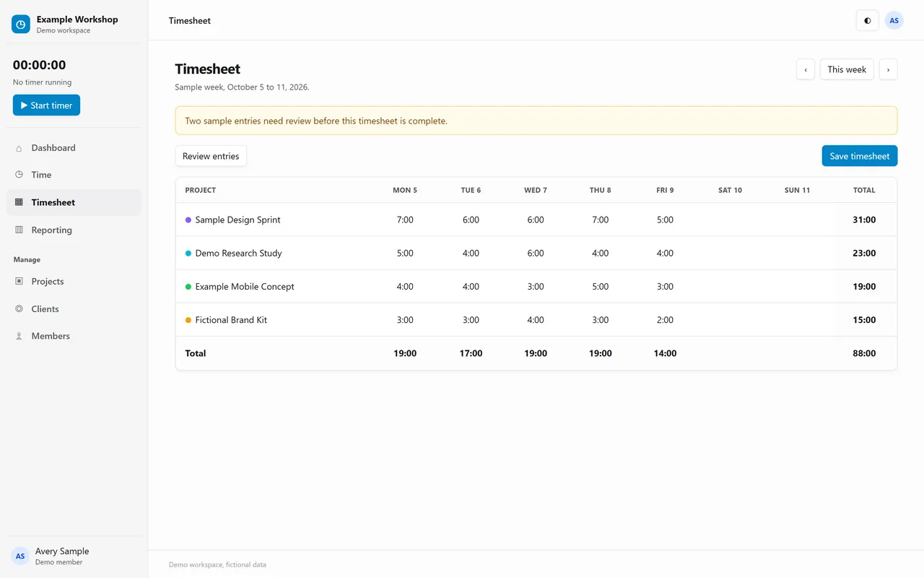924x578 pixels.
Task: Click the Timesheet grid icon in sidebar
Action: [19, 202]
